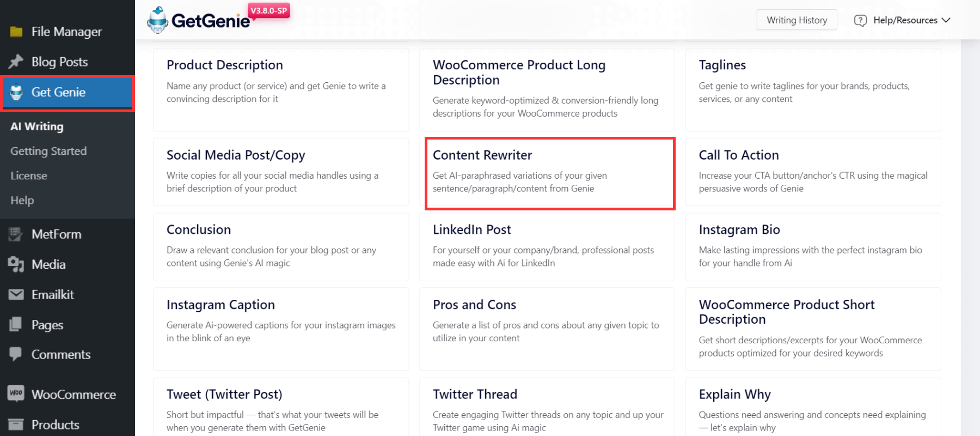Click the File Manager folder icon
The height and width of the screenshot is (436, 980).
click(x=16, y=32)
